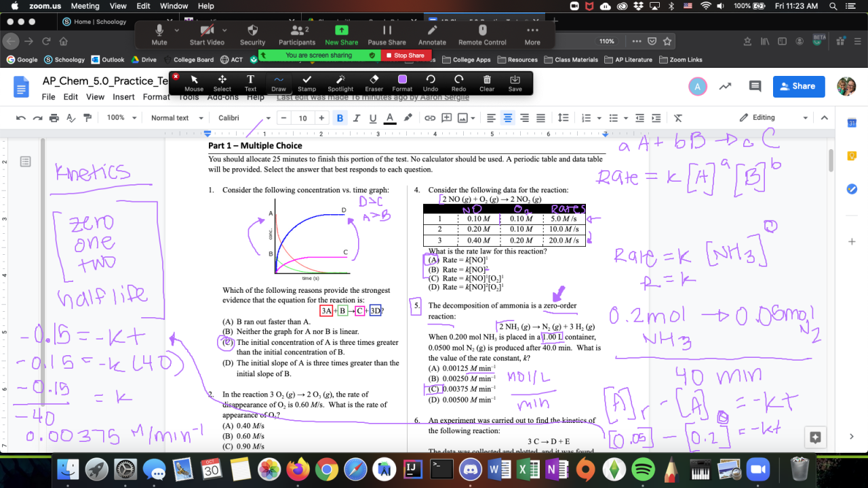Open the line spacing dropdown
This screenshot has height=488, width=868.
pos(562,118)
